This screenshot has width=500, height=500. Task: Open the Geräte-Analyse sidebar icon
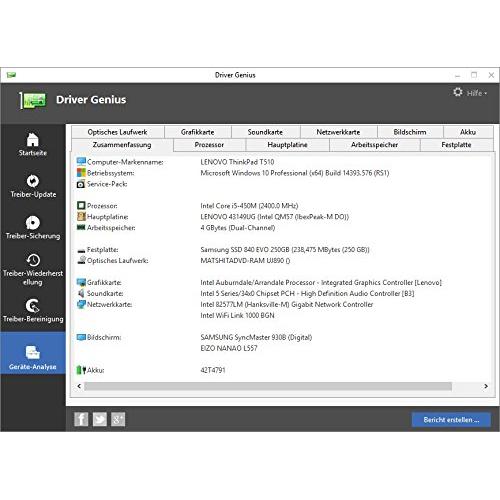coord(33,352)
